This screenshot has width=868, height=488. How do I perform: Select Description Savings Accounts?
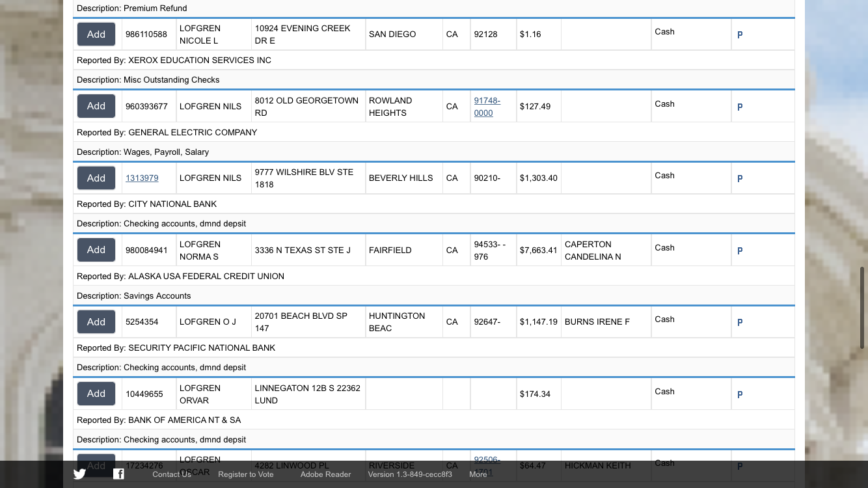134,296
